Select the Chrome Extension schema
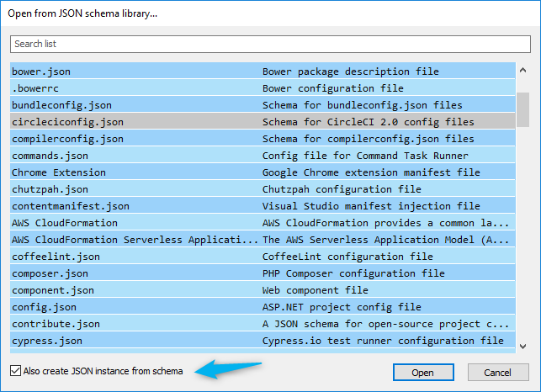 (263, 172)
